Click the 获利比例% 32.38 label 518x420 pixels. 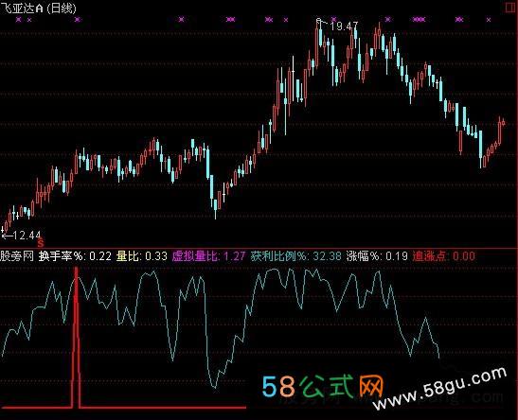tap(295, 256)
